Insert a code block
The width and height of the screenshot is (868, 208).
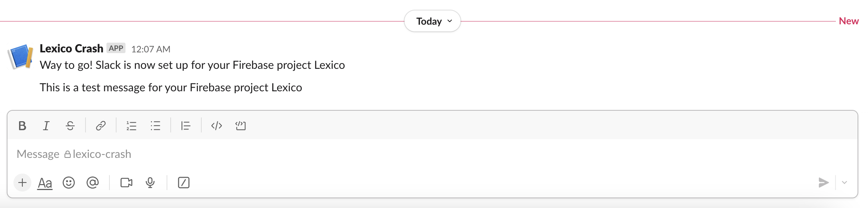coord(241,126)
